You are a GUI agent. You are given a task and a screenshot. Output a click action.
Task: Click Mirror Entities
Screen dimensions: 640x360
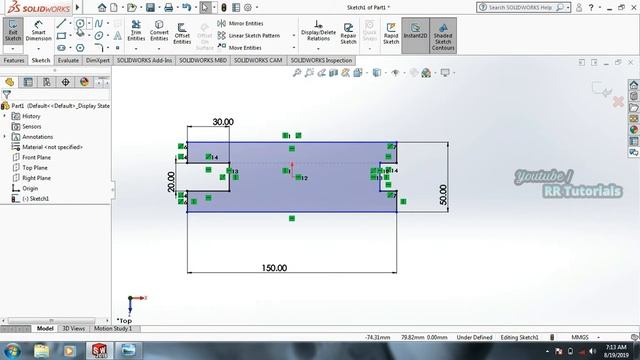[240, 23]
